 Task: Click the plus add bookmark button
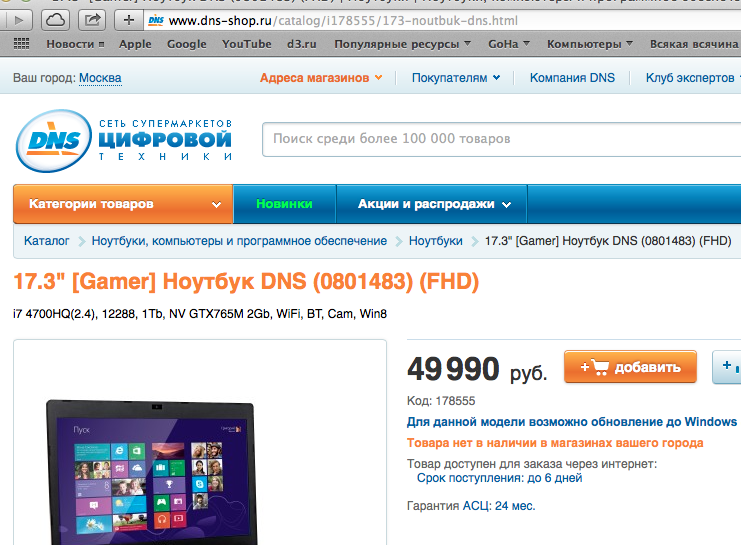[x=129, y=20]
